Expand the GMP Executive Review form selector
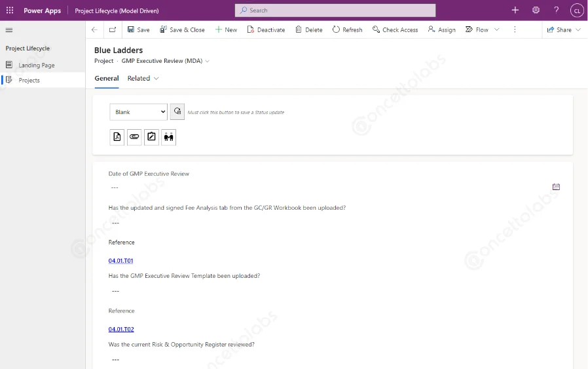This screenshot has width=588, height=369. (x=208, y=61)
